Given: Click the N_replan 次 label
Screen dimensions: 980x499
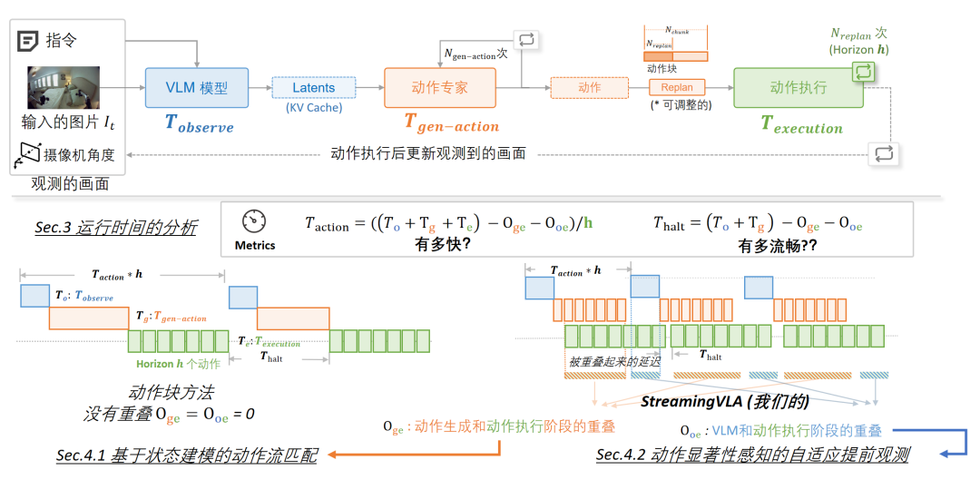Looking at the screenshot, I should coord(858,34).
